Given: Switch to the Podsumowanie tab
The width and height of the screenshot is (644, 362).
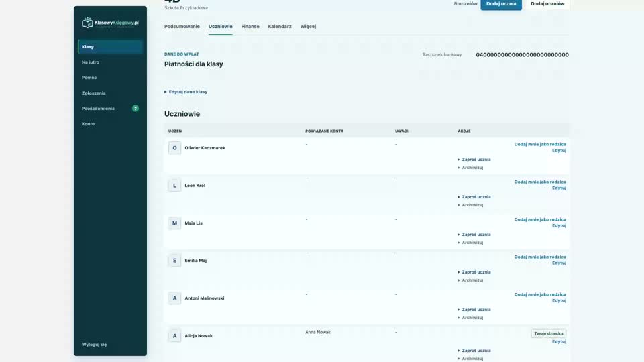Looking at the screenshot, I should [x=182, y=27].
